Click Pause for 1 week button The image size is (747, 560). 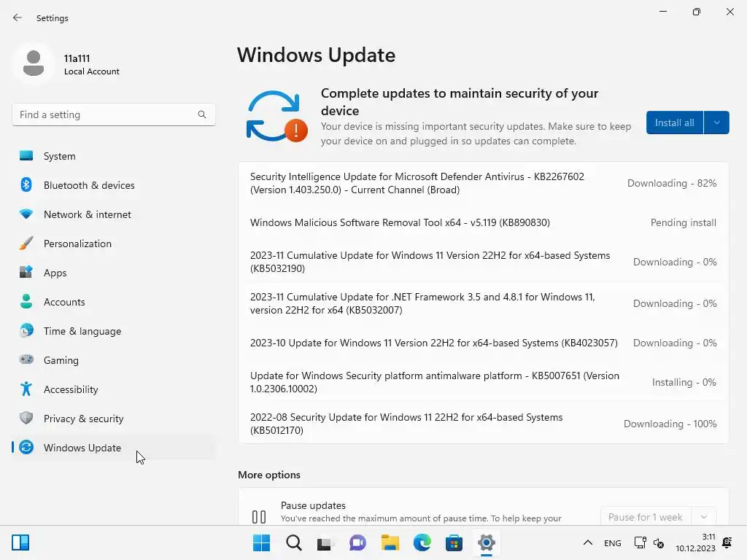[646, 517]
